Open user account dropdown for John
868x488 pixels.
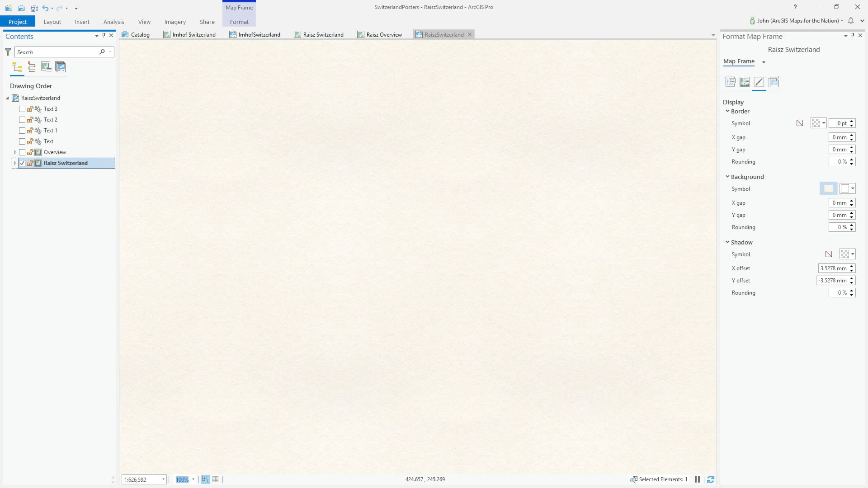842,21
